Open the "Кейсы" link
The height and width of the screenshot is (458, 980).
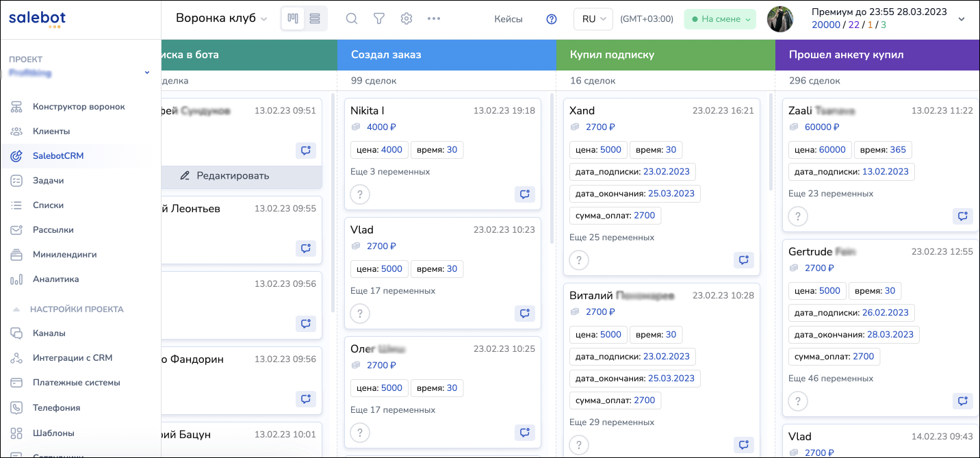(508, 19)
